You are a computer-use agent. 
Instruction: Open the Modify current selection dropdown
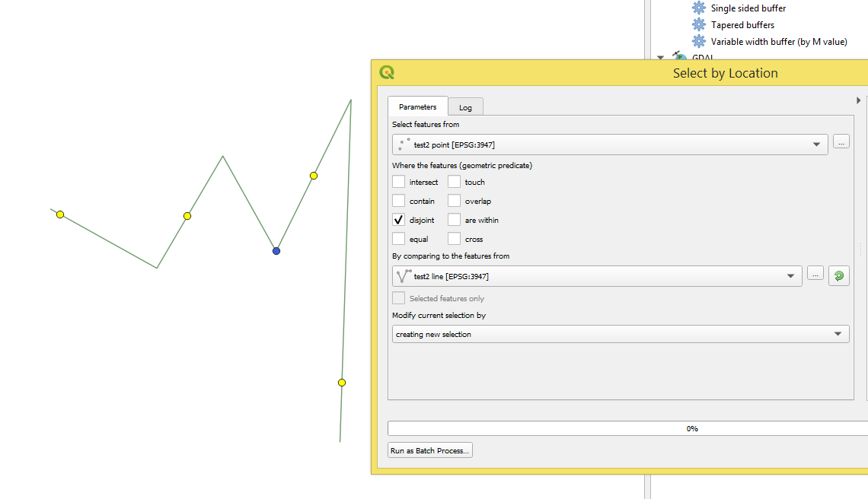pos(839,333)
